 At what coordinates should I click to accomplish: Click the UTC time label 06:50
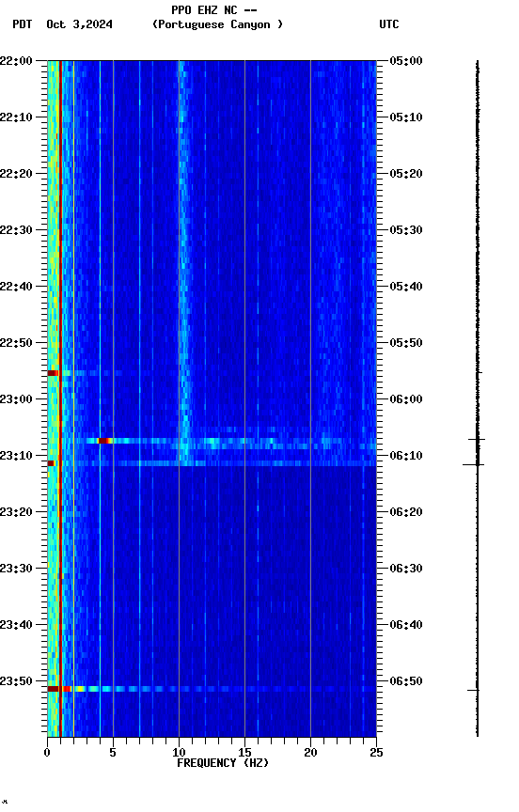406,681
